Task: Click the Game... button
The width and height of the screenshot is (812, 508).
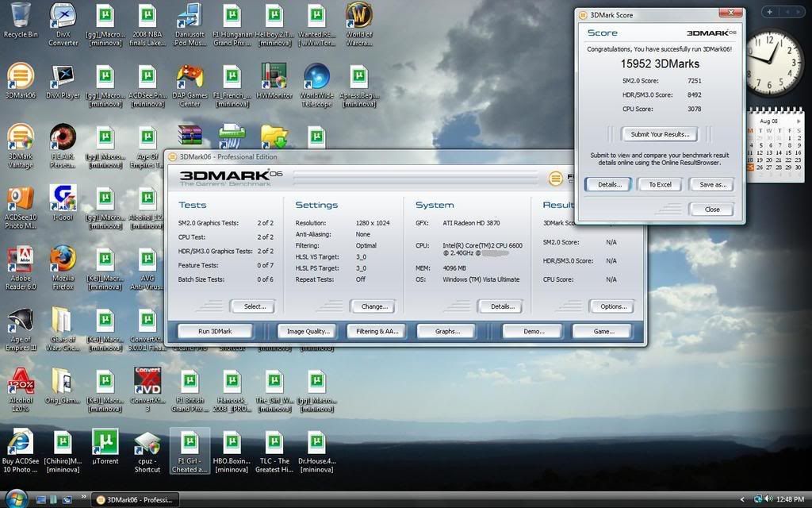Action: [x=603, y=331]
